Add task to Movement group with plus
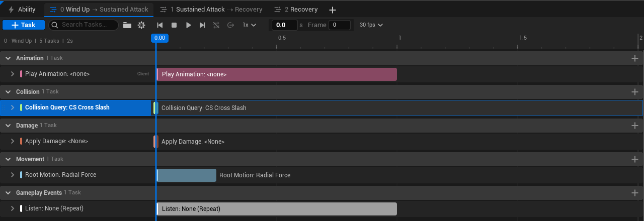Image resolution: width=644 pixels, height=221 pixels. pos(634,159)
